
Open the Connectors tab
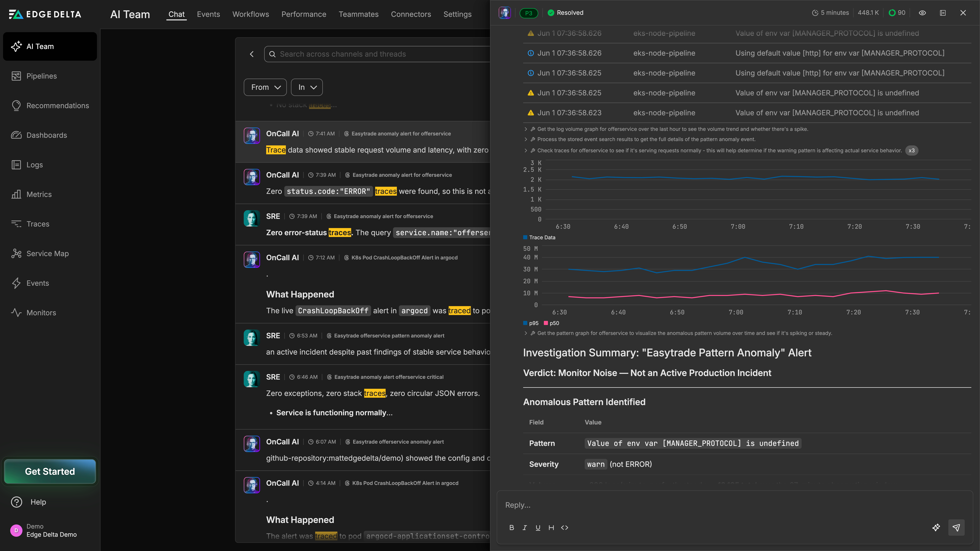coord(411,14)
